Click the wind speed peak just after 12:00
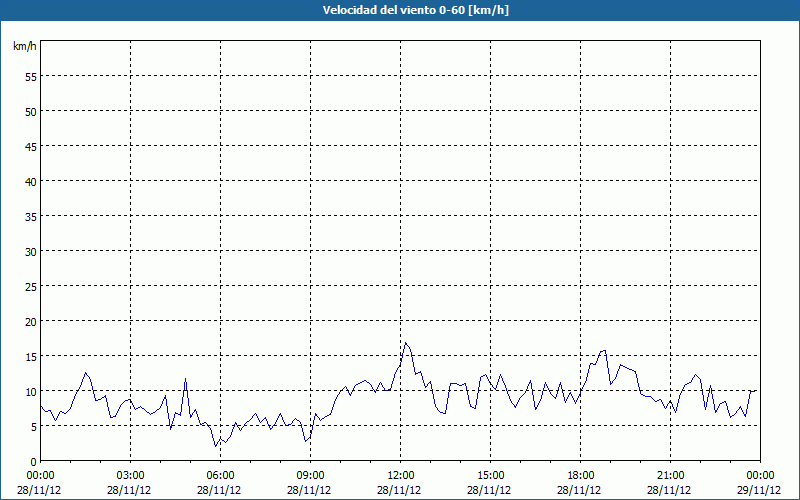 click(406, 343)
